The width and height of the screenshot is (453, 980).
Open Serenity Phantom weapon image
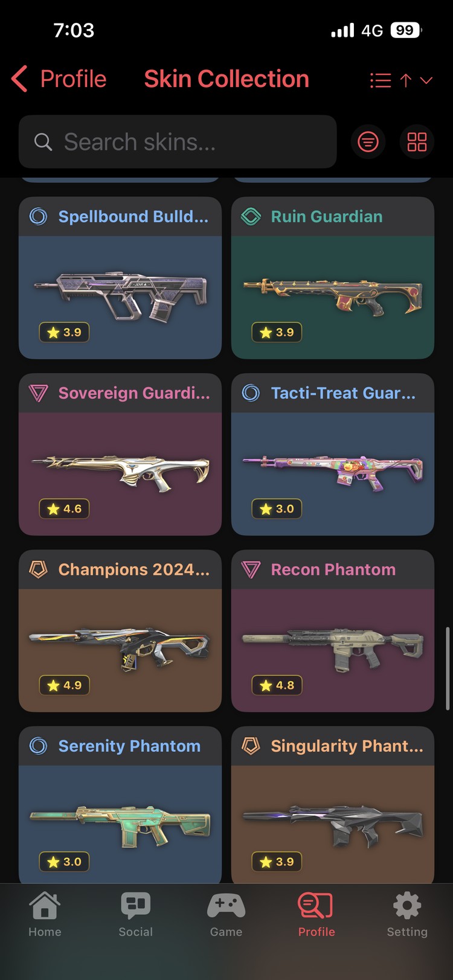pyautogui.click(x=120, y=825)
